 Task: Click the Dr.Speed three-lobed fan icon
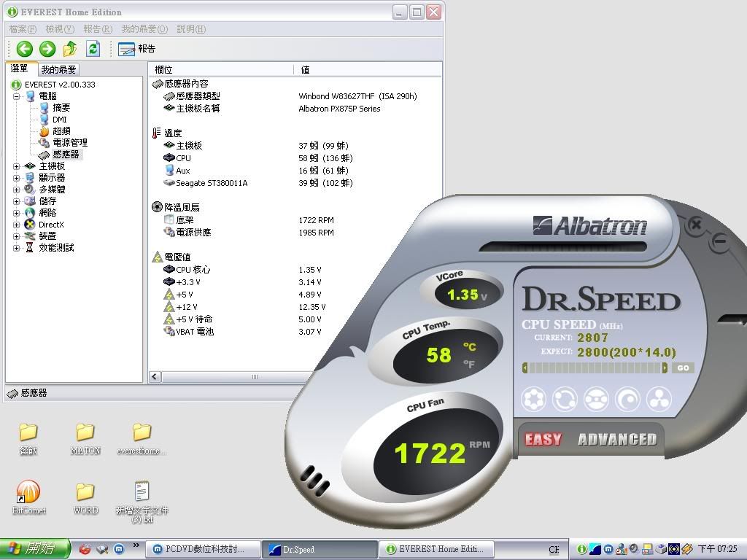(x=659, y=399)
